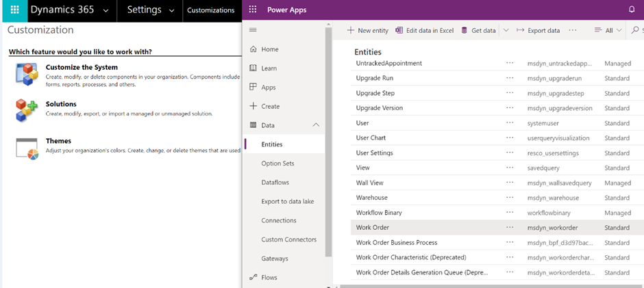Open ellipsis menu for Warehouse row
The image size is (644, 288).
(510, 197)
